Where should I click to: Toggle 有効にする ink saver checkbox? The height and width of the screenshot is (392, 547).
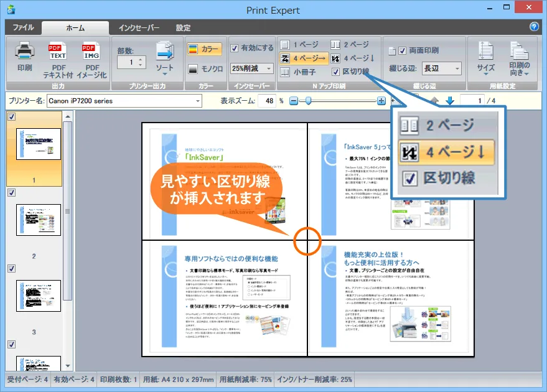point(235,48)
